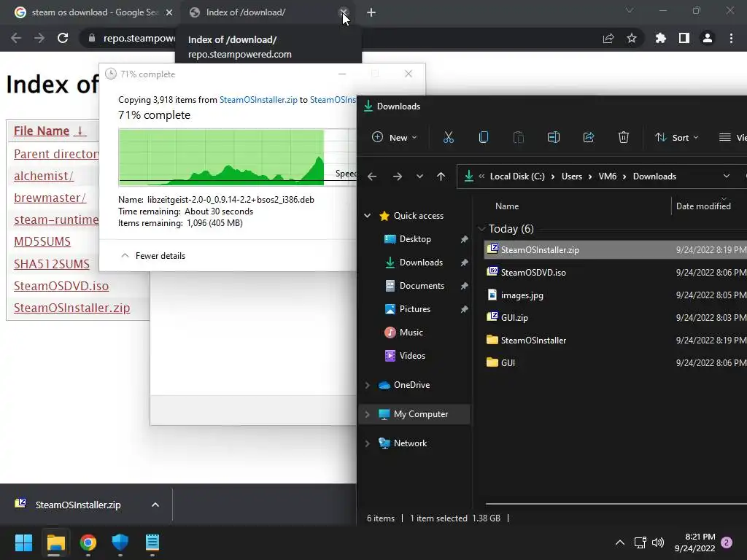Open the Sort dropdown in Explorer
The height and width of the screenshot is (560, 747).
point(676,138)
